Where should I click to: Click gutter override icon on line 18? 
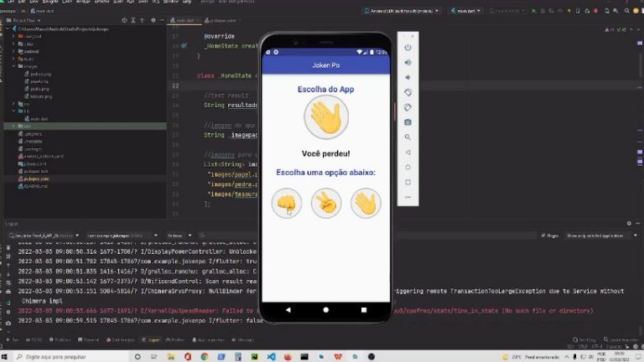[184, 46]
